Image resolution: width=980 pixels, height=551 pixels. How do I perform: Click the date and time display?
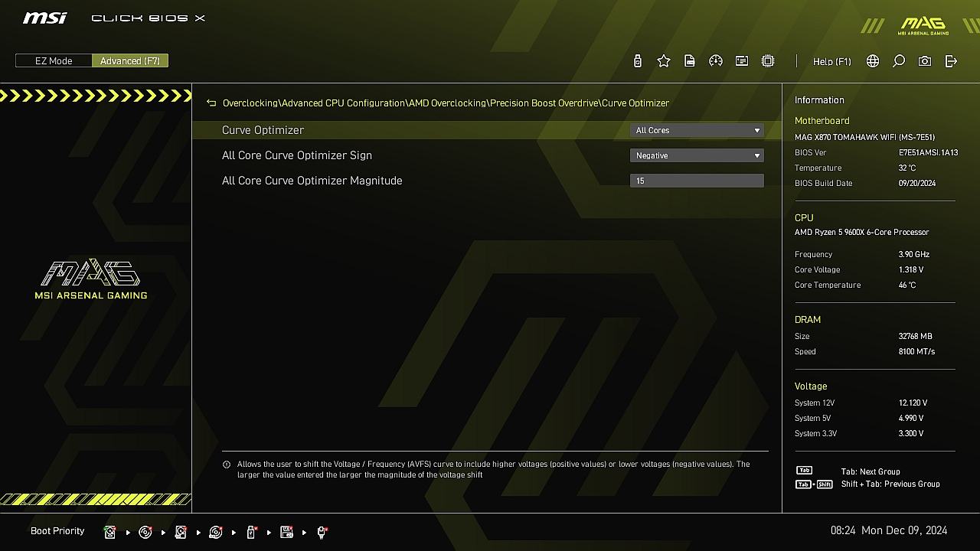(x=889, y=530)
